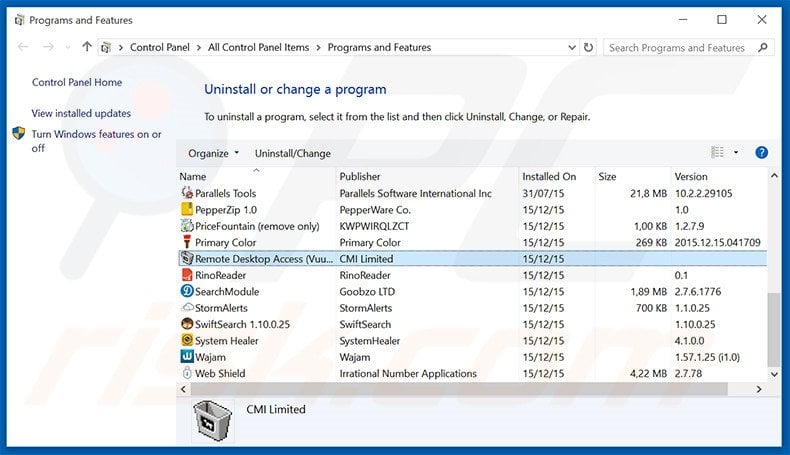Click the search magnifier icon
The width and height of the screenshot is (790, 455).
tap(763, 47)
